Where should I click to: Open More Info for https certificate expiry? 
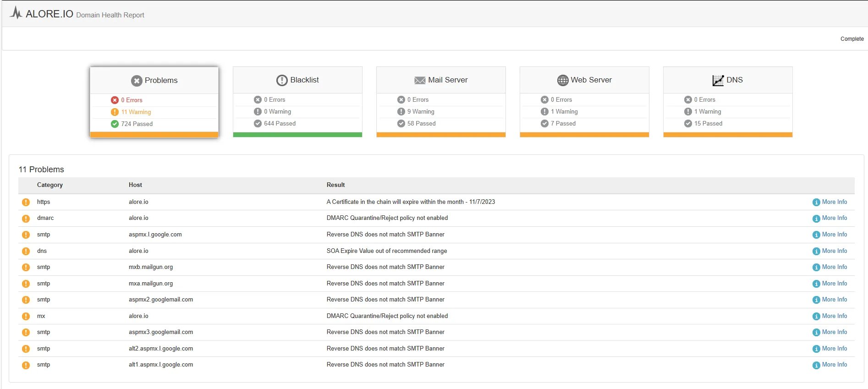830,202
